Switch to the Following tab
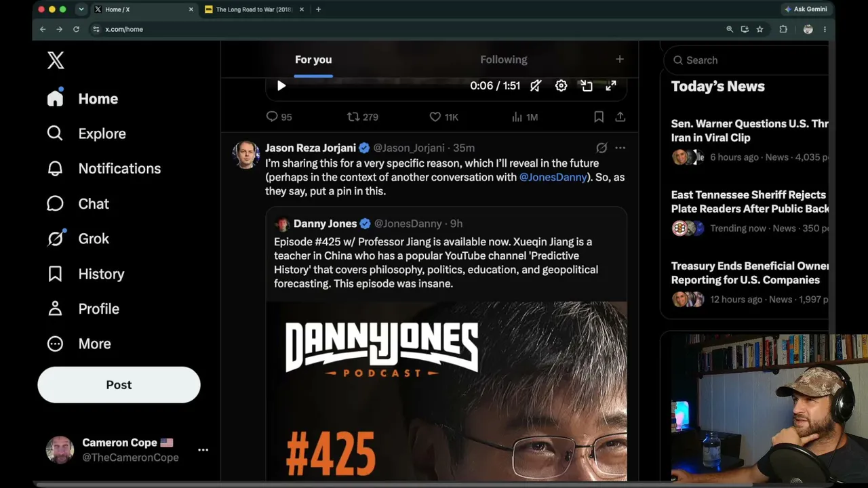The image size is (868, 488). tap(503, 60)
